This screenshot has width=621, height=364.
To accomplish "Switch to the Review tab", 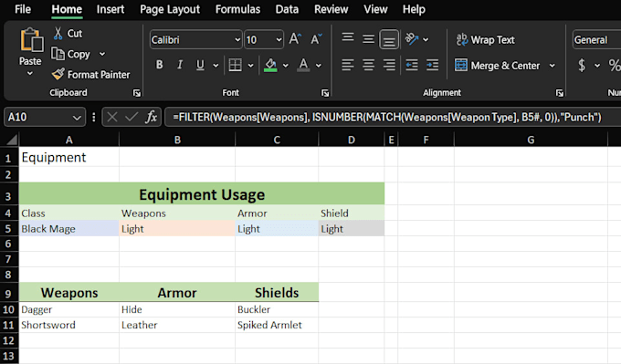I will [332, 9].
